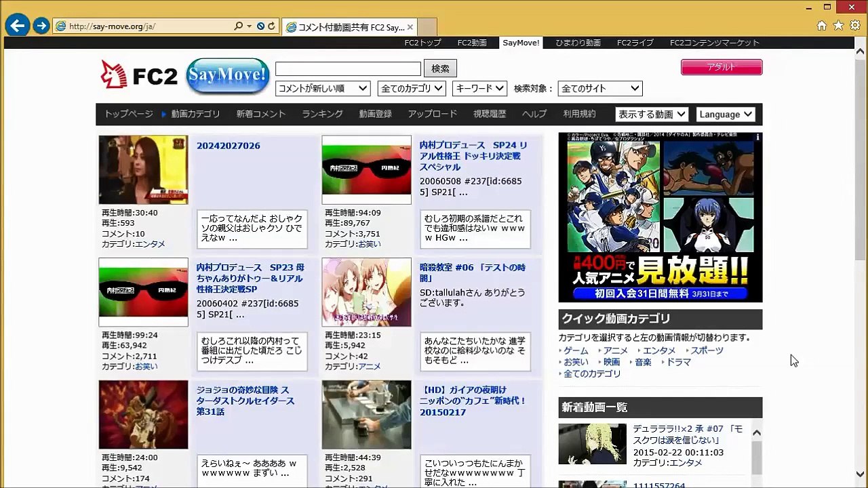The image size is (868, 488).
Task: Click the pink アダルト button
Action: coord(722,67)
